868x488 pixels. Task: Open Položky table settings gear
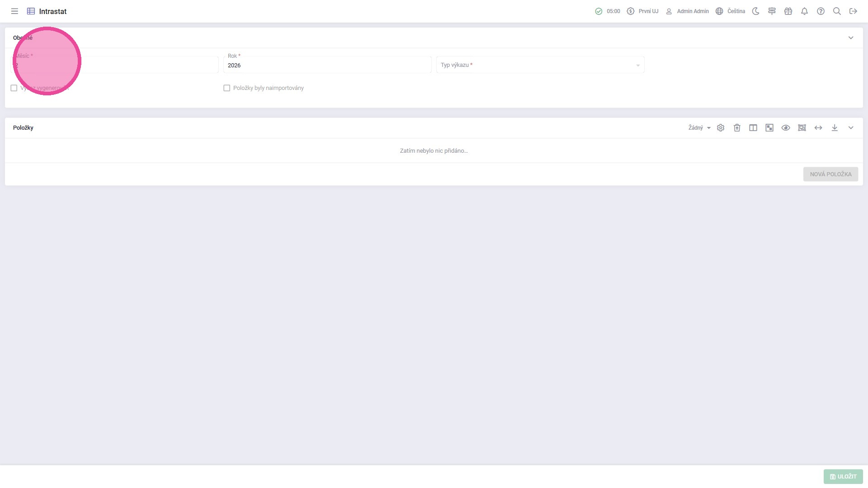pos(721,128)
